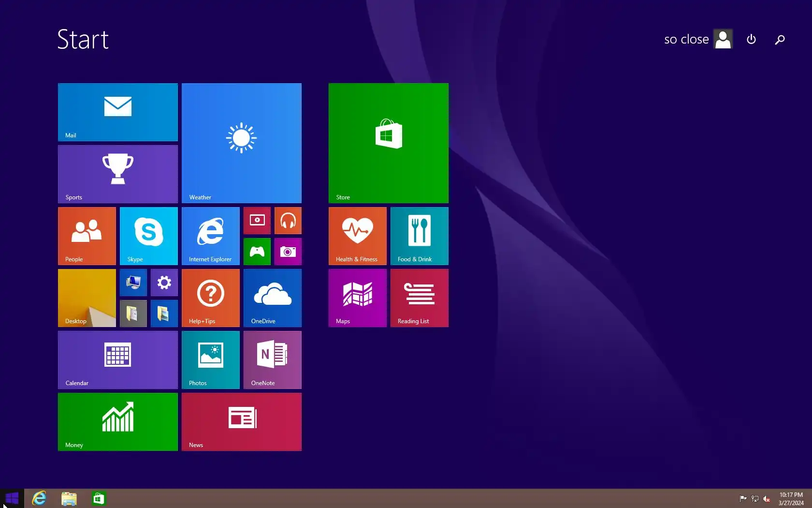Open the small Documents folder tile
The image size is (812, 508).
coord(133,314)
